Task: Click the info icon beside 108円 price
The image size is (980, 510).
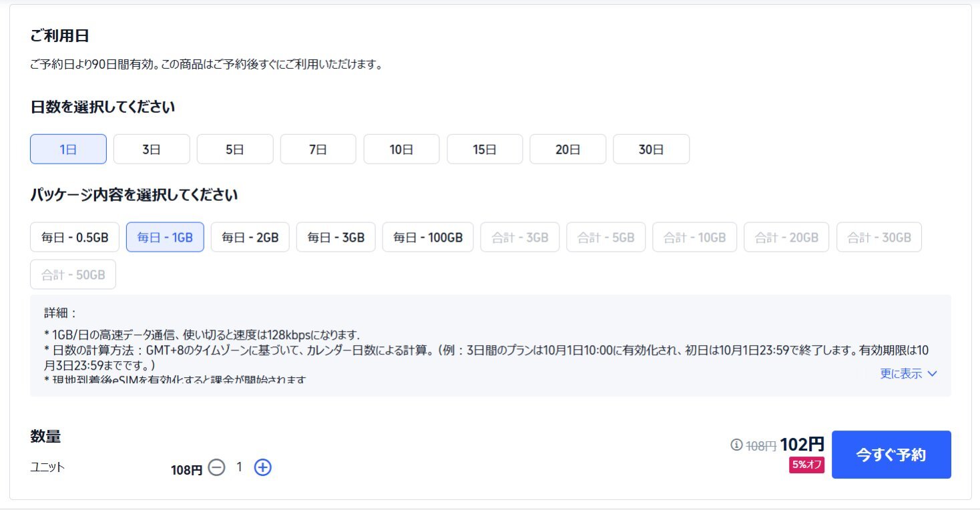Action: pyautogui.click(x=736, y=445)
